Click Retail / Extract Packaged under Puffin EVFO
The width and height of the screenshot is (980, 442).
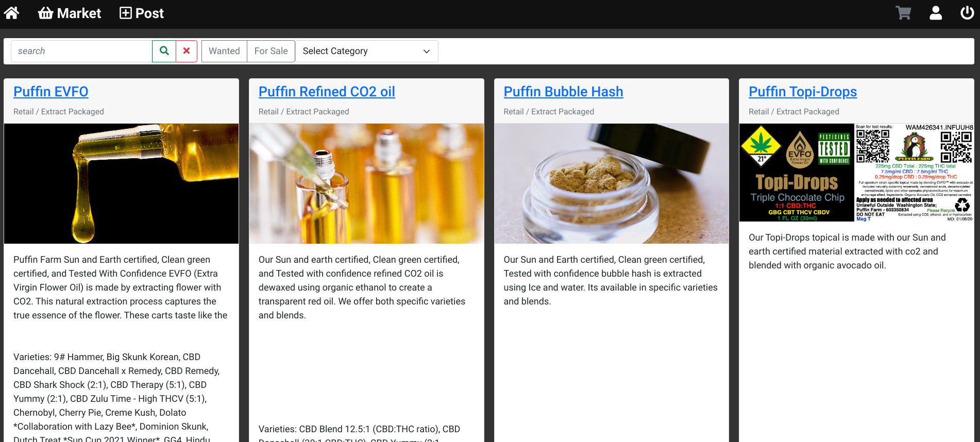(x=59, y=112)
